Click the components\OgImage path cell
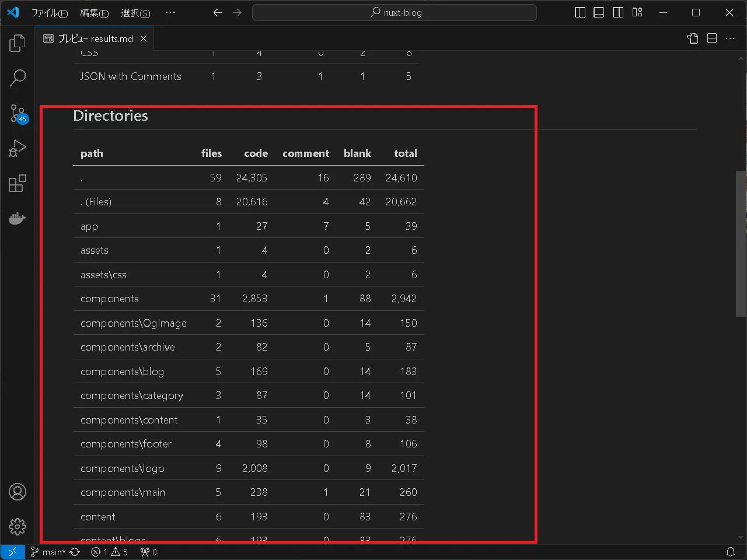 pos(134,323)
